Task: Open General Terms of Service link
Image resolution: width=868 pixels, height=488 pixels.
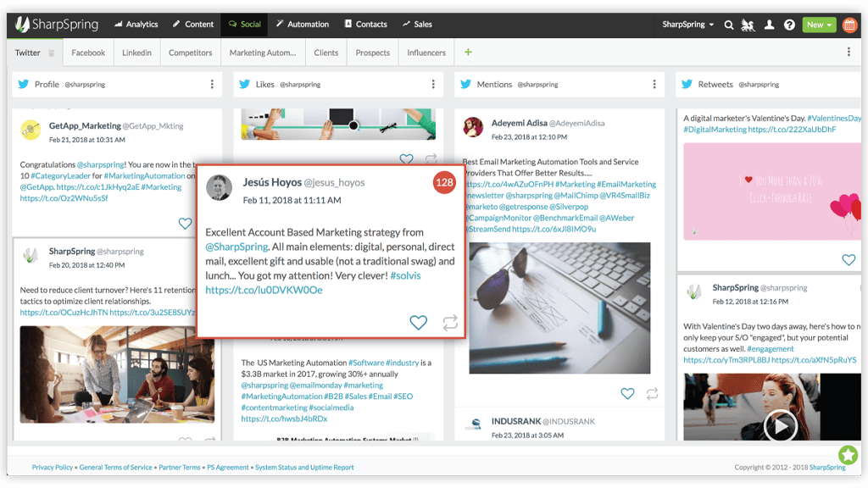Action: (x=115, y=468)
